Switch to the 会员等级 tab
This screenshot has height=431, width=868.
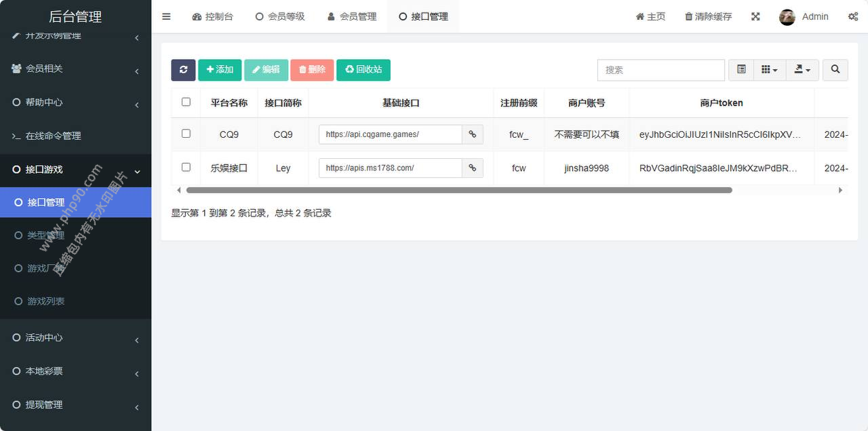coord(280,17)
